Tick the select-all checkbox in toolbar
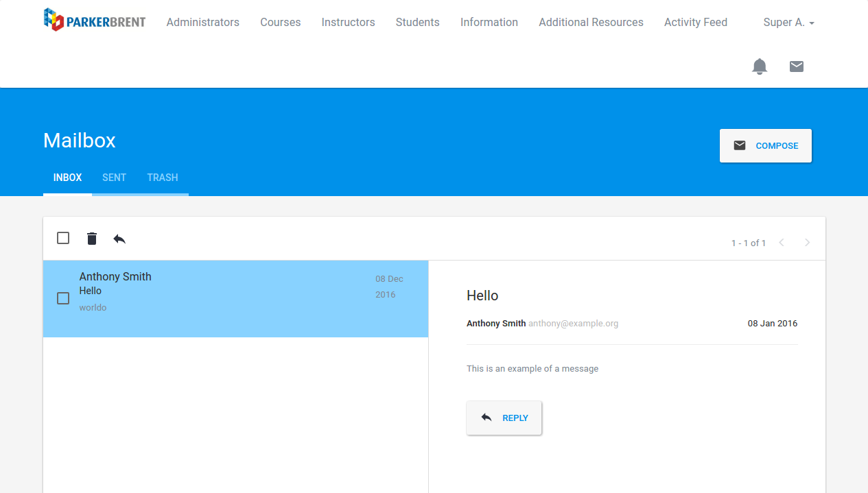868x493 pixels. 63,238
